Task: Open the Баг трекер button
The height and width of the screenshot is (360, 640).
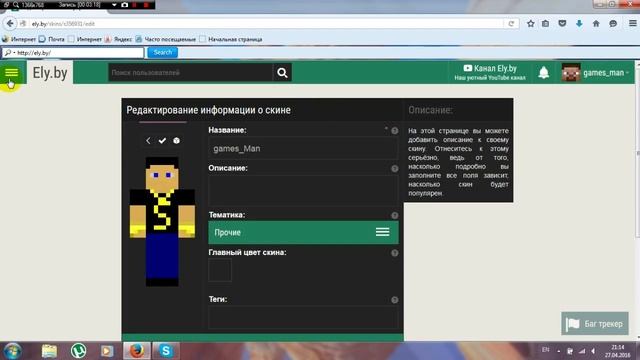Action: 595,324
